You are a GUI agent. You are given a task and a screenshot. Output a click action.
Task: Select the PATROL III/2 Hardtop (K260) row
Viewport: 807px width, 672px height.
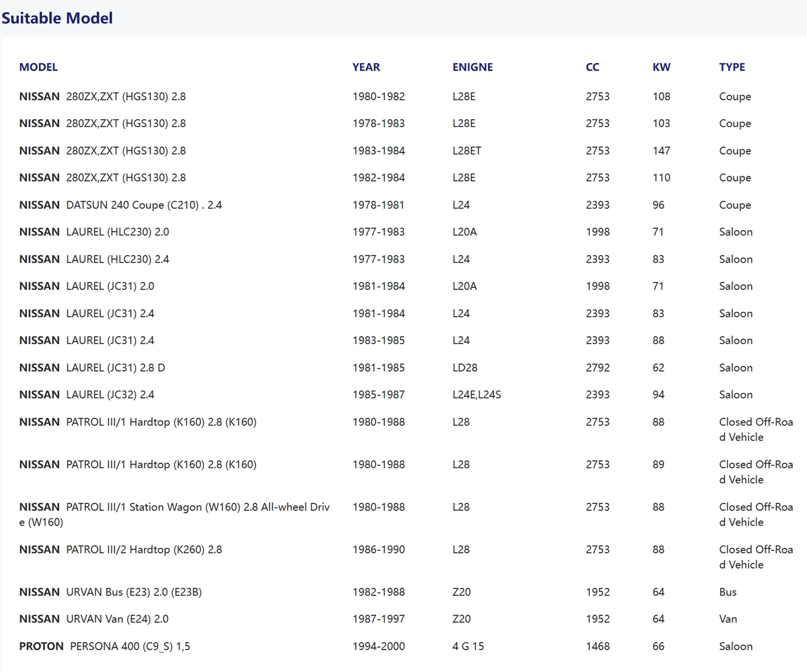point(120,550)
